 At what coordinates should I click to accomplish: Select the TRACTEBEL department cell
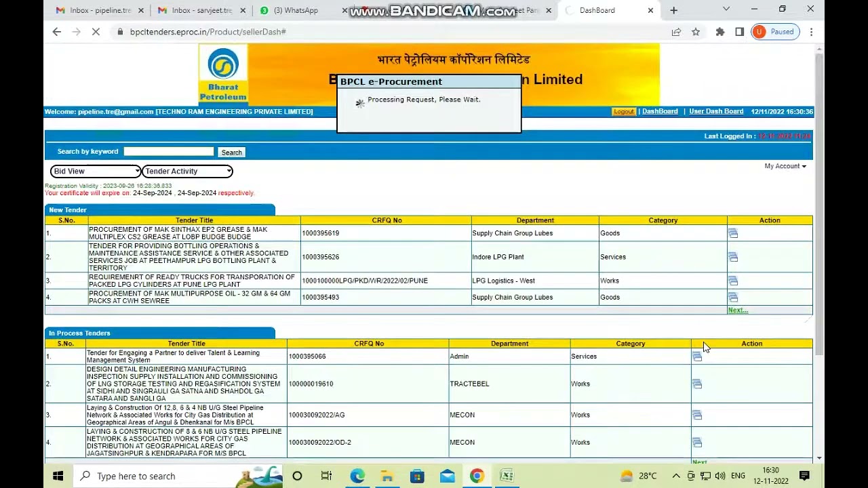[x=509, y=384]
